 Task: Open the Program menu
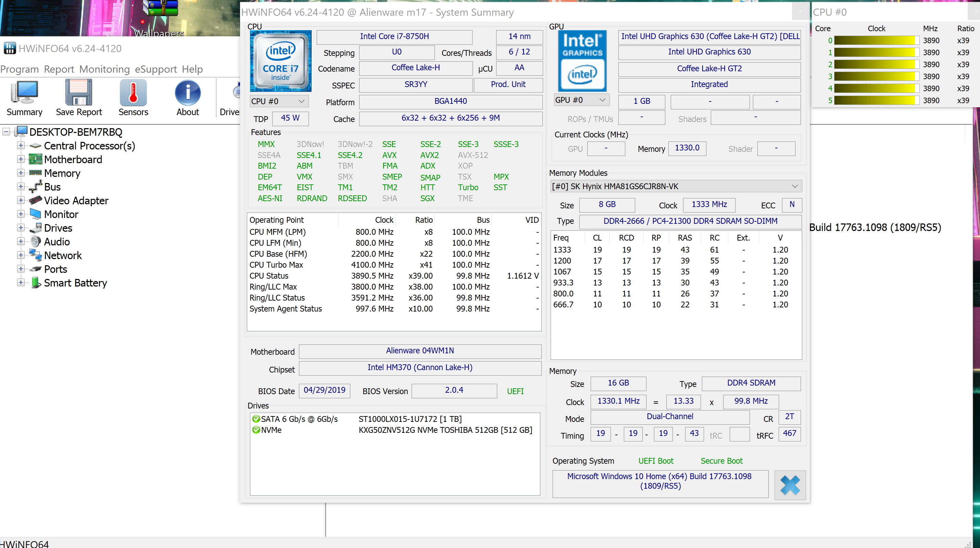click(20, 69)
